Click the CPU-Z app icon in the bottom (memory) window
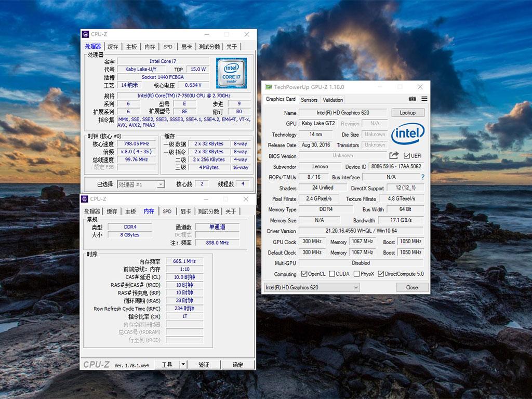 pyautogui.click(x=85, y=199)
